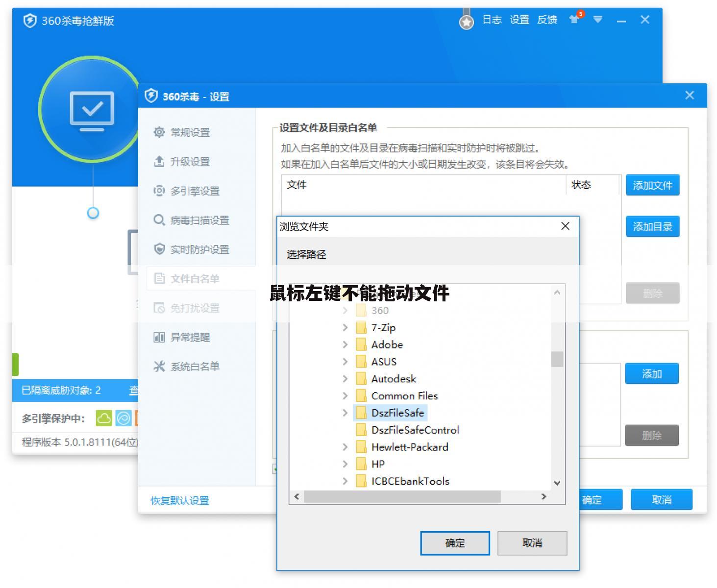Screen dimensions: 717x588
Task: Close the 浏览文件夹 dialog
Action: click(x=565, y=226)
